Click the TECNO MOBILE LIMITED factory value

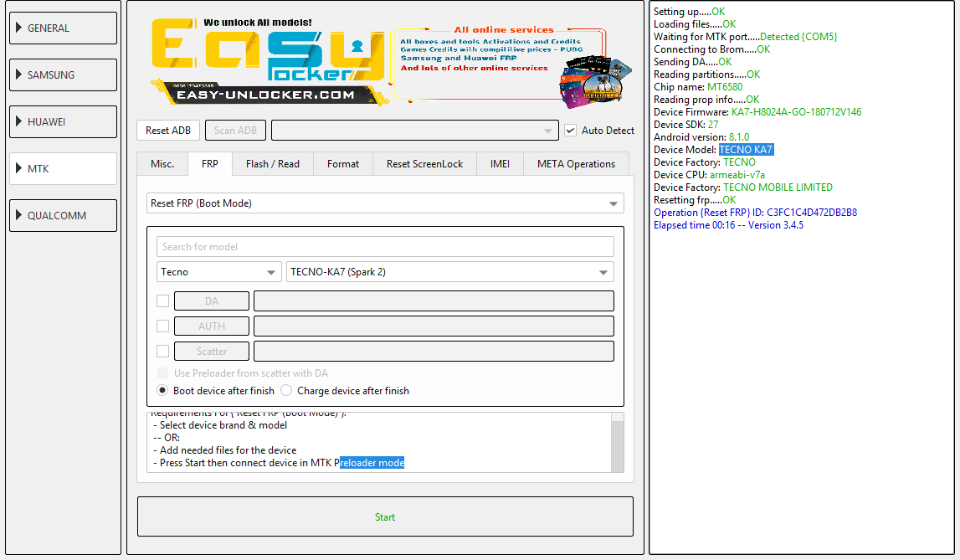778,188
